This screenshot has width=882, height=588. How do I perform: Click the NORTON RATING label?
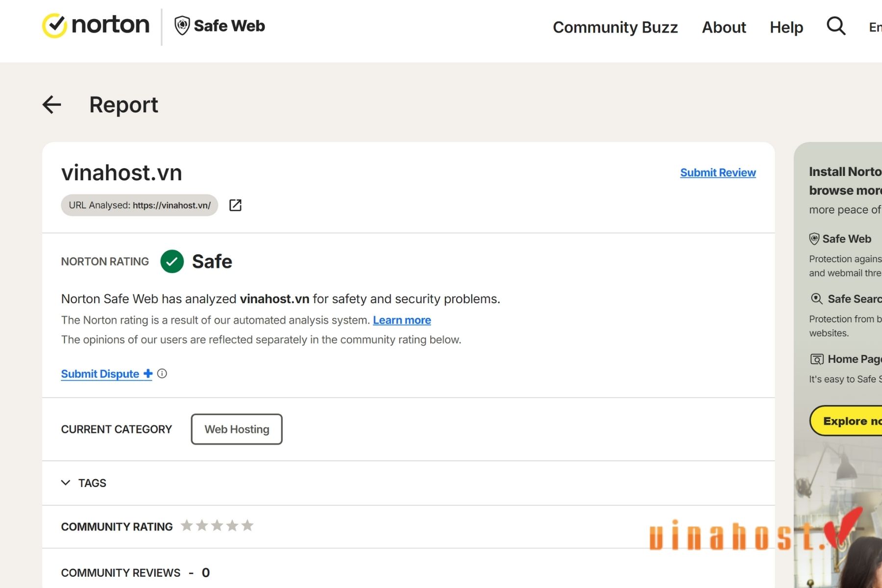[105, 262]
